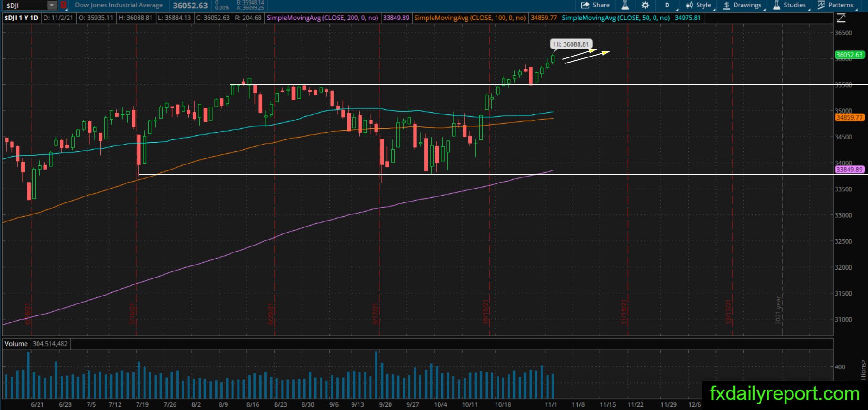Click the 33849.89 SMA value in the header
This screenshot has height=410, width=868.
396,18
